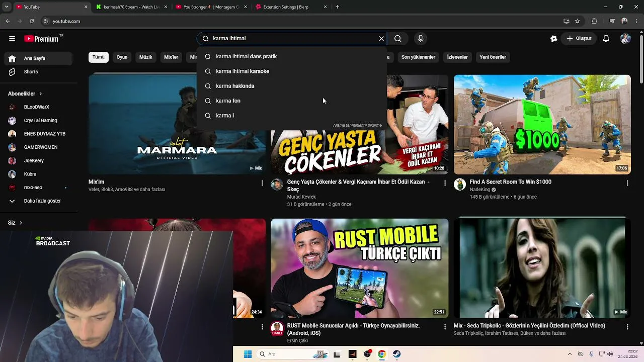Choose suggestion karma hakkında
Viewport: 644px width, 362px height.
pos(292,86)
